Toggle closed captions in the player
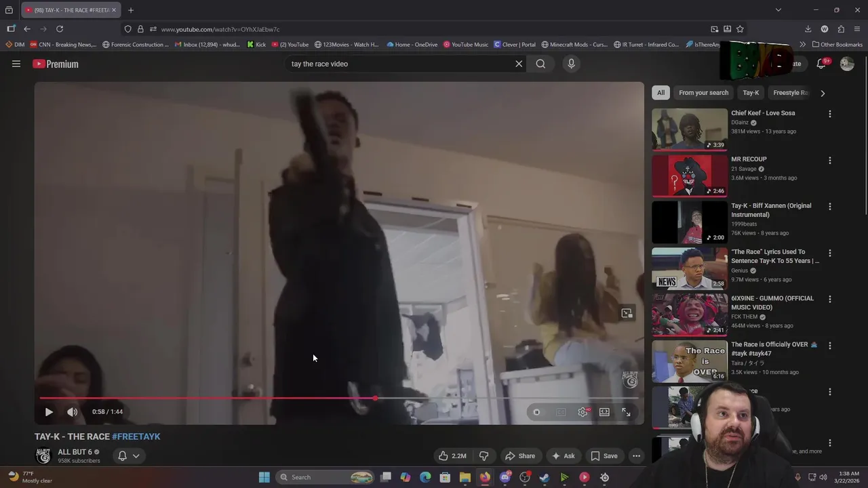868x488 pixels. click(x=561, y=412)
